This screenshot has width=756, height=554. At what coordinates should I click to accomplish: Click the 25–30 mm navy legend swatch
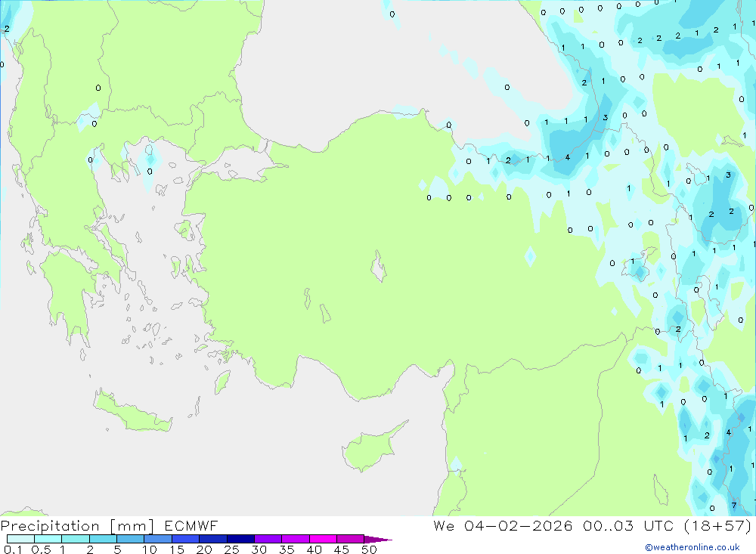240,539
